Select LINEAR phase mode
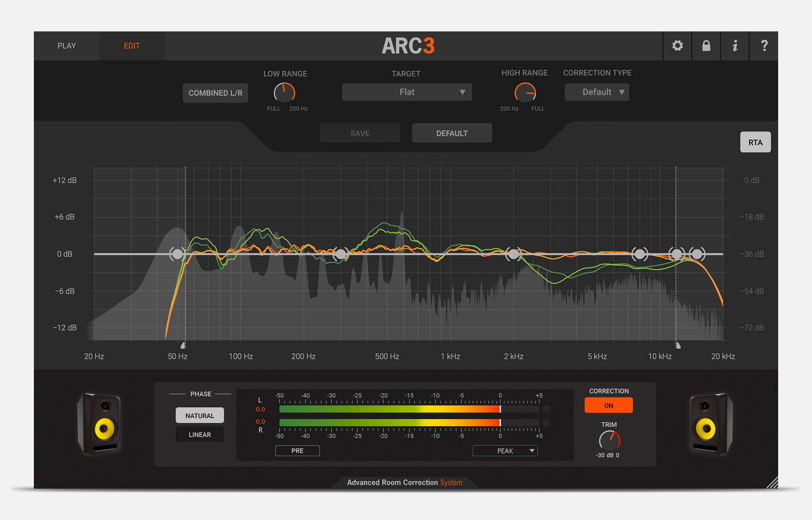The image size is (812, 520). 200,435
